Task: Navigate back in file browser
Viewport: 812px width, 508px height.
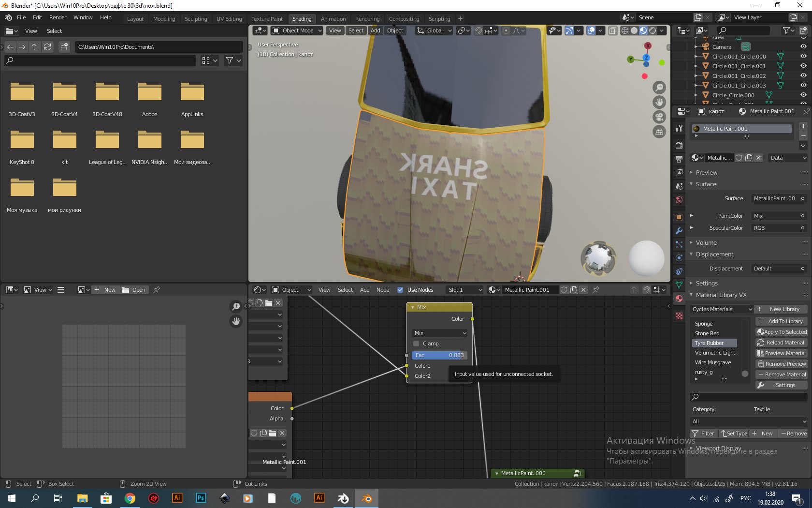Action: (10, 47)
